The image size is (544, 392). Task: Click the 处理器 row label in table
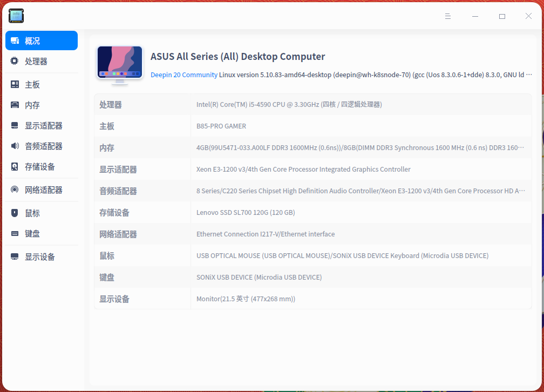tap(111, 105)
